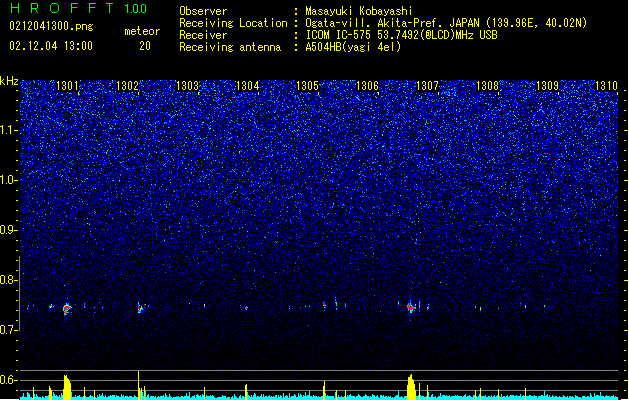This screenshot has height=400, width=629.
Task: Click the Receiver field label
Action: pos(203,35)
